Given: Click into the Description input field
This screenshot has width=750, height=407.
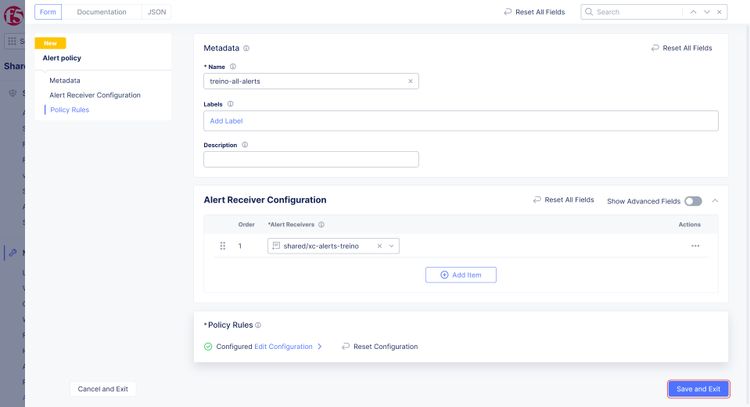Looking at the screenshot, I should 311,159.
